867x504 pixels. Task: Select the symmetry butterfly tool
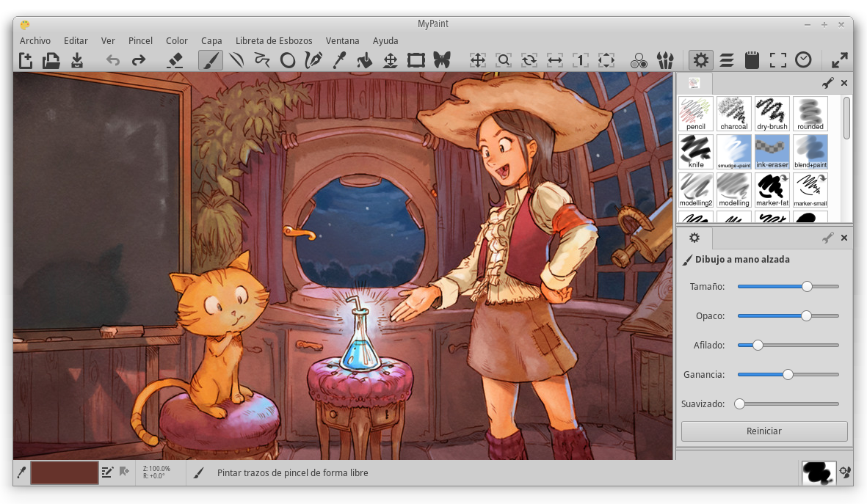(x=442, y=60)
